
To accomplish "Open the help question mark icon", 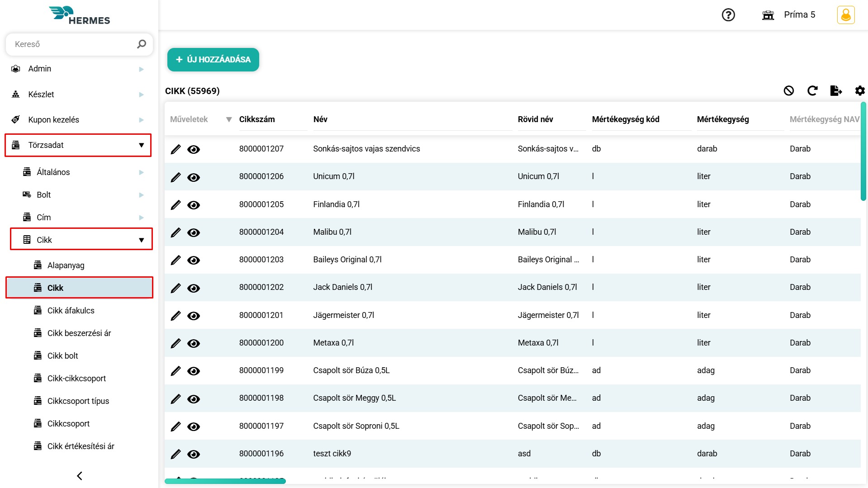I will tap(728, 15).
